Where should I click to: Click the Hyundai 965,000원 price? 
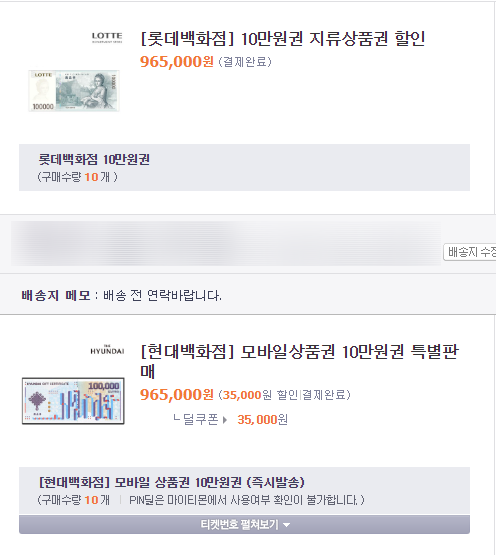point(177,395)
